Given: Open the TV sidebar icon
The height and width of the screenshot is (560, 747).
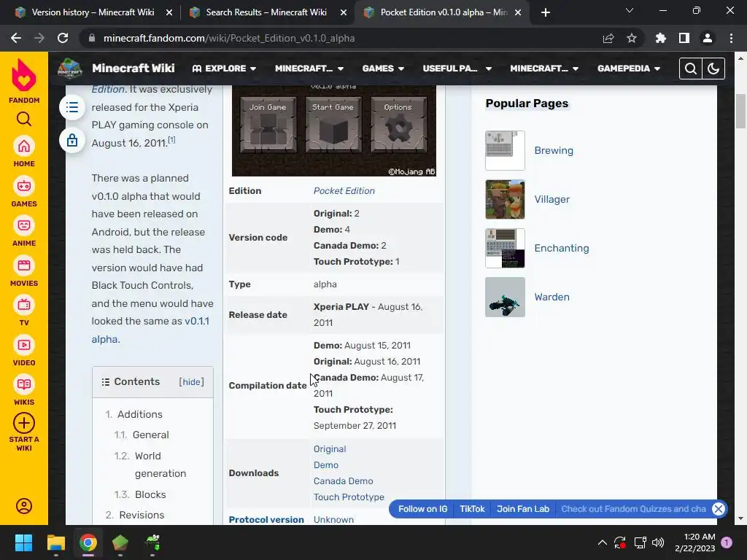Looking at the screenshot, I should pyautogui.click(x=24, y=305).
